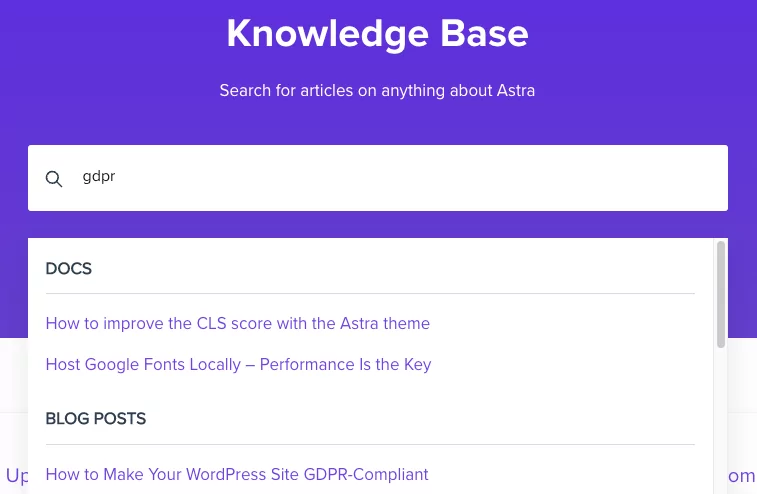Image resolution: width=757 pixels, height=494 pixels.
Task: Click 'GDPR-Compliant' in the blog post result
Action: [366, 474]
